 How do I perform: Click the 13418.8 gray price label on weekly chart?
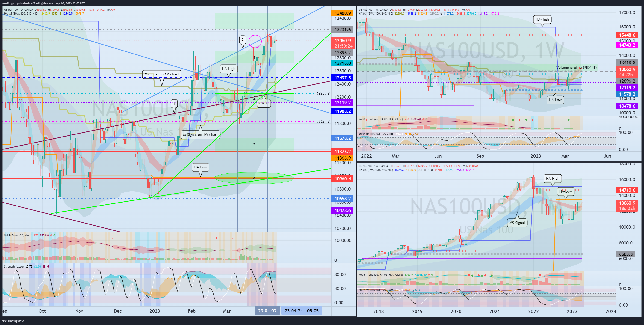click(x=627, y=63)
